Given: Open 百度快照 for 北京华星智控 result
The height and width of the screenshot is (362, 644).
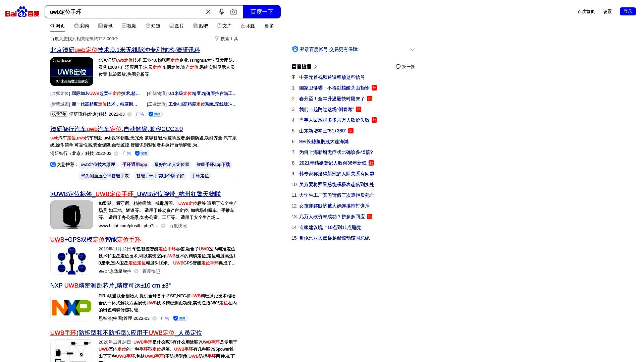Looking at the screenshot, I should click(151, 271).
